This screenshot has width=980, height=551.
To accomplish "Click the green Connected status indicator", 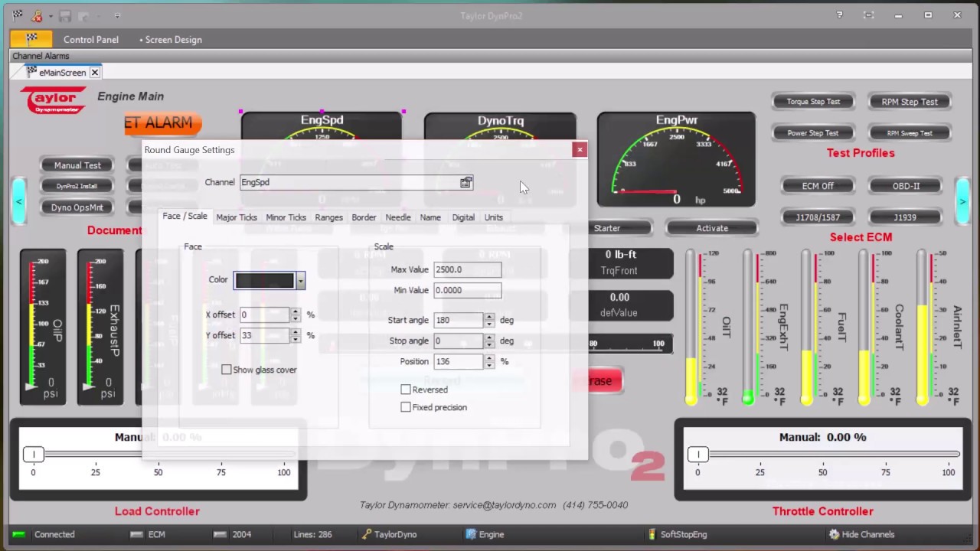I will coord(19,535).
